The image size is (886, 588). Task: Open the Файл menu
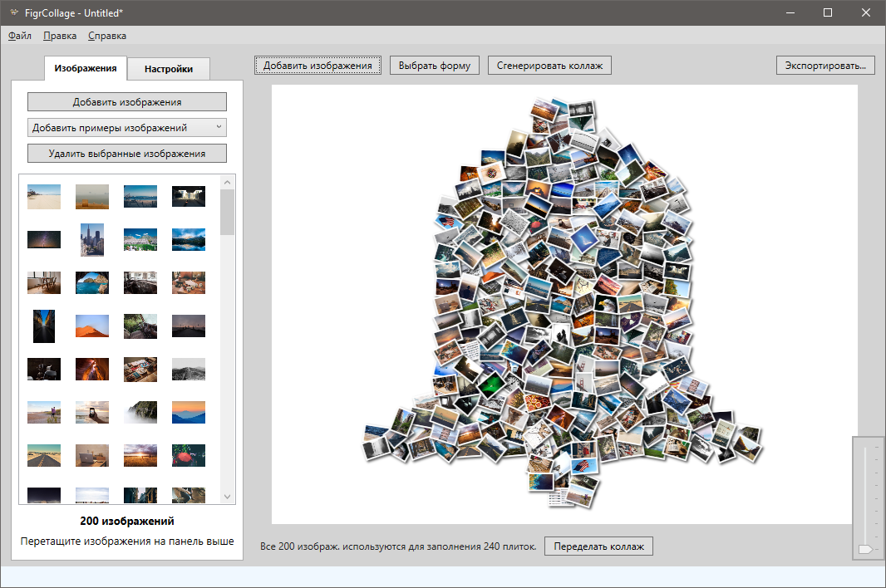pyautogui.click(x=20, y=36)
